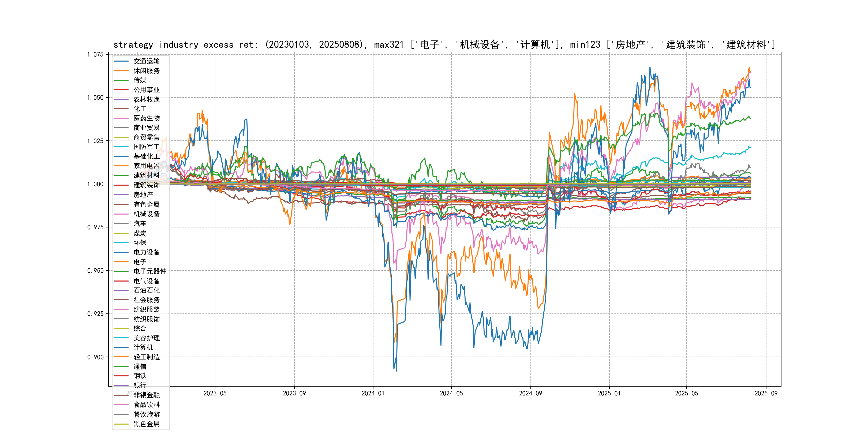Select the 计算机 legend entry
The height and width of the screenshot is (434, 868).
pyautogui.click(x=143, y=347)
